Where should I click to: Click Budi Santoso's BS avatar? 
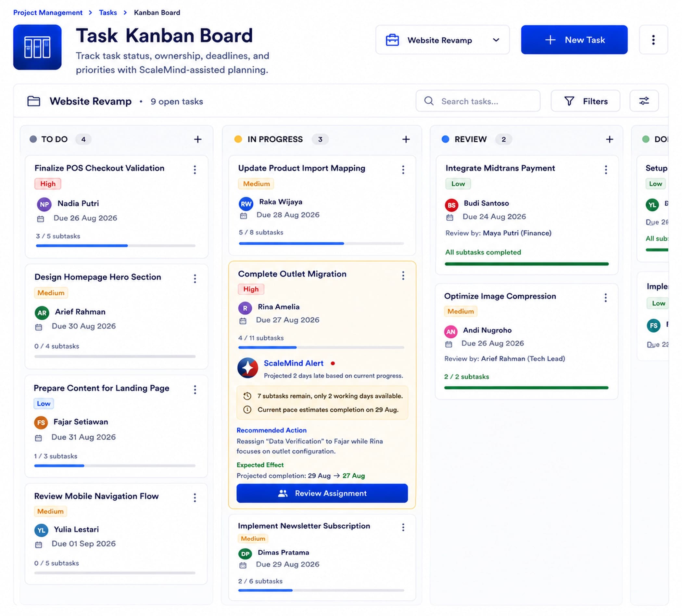point(451,205)
